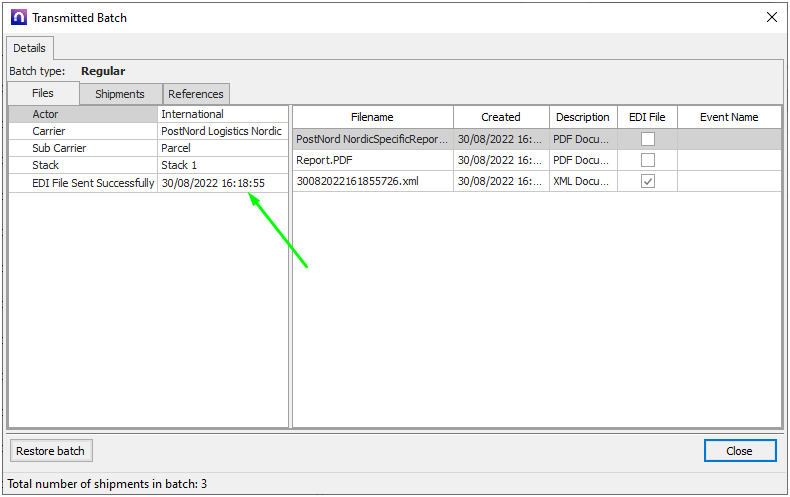The width and height of the screenshot is (790, 497).
Task: Switch to the Shipments tab
Action: 120,94
